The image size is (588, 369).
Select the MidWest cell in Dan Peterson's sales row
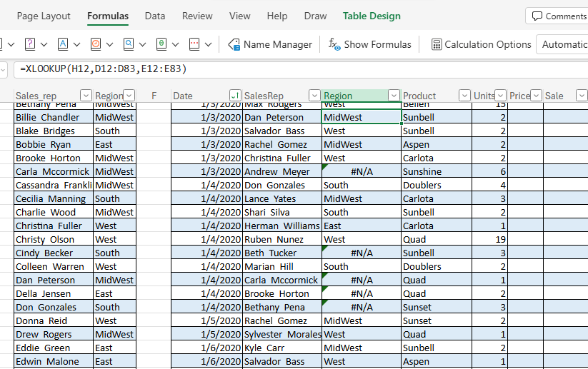pos(362,117)
